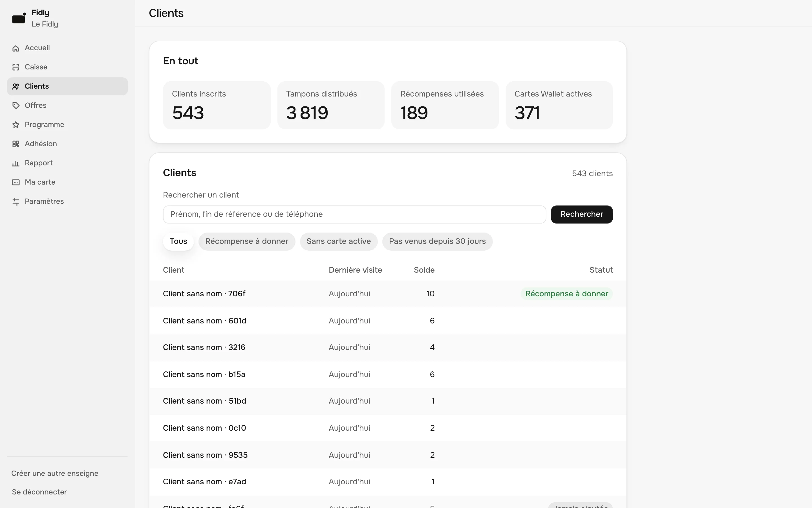The height and width of the screenshot is (508, 812).
Task: Filter by Récompense à donner chip
Action: tap(247, 241)
